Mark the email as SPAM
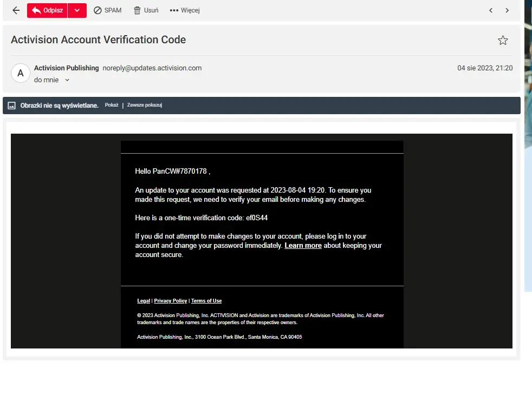Viewport: 532px width, 408px height. click(x=107, y=10)
